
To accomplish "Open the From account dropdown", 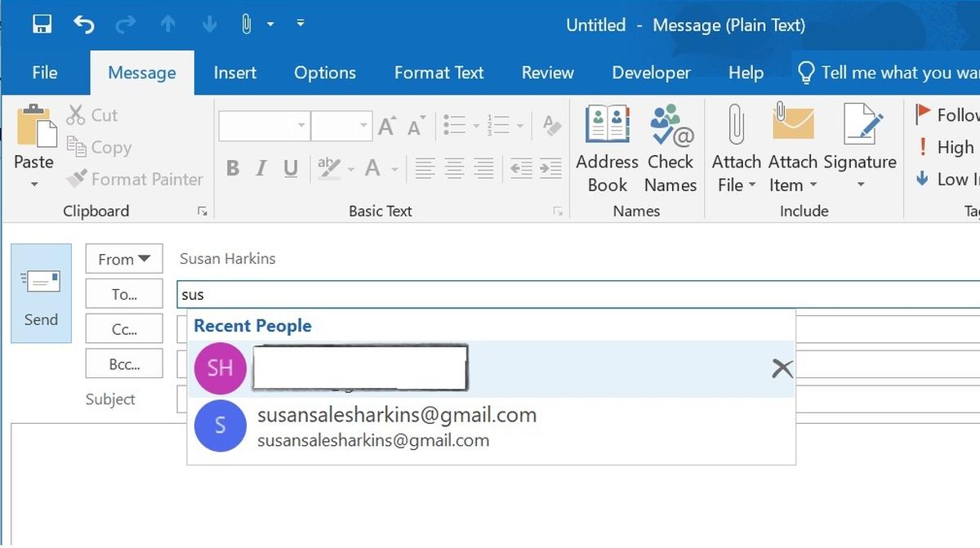I will pos(123,258).
